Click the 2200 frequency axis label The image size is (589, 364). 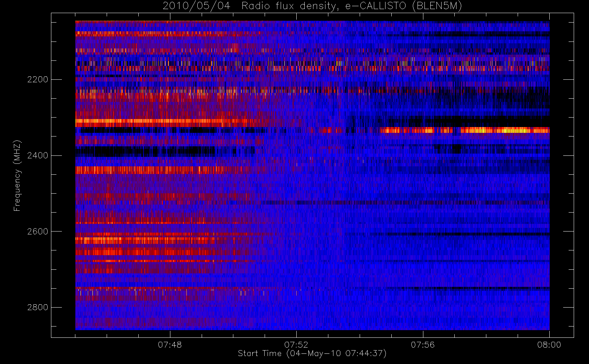point(37,80)
